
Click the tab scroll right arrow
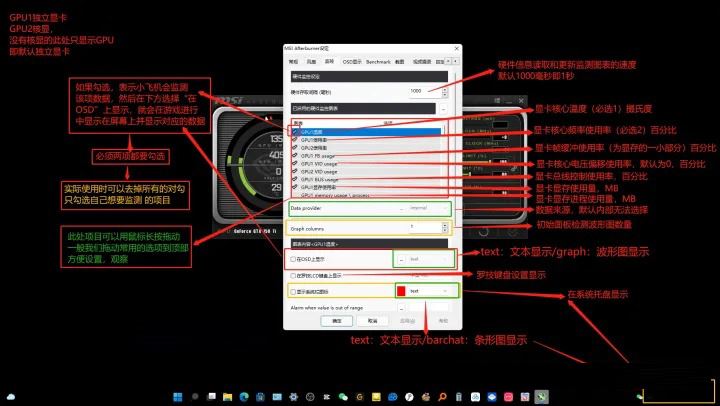click(x=455, y=61)
